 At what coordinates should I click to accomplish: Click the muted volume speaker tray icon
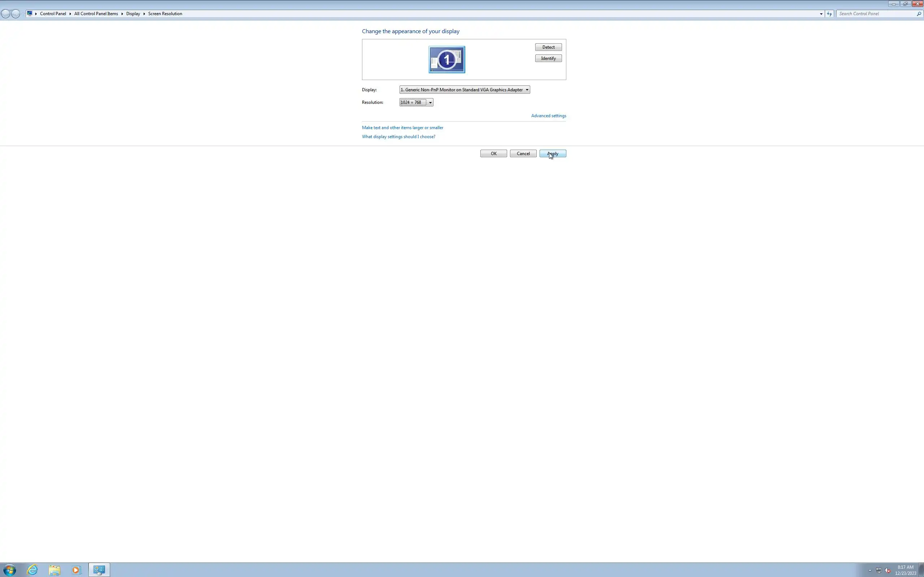point(888,571)
